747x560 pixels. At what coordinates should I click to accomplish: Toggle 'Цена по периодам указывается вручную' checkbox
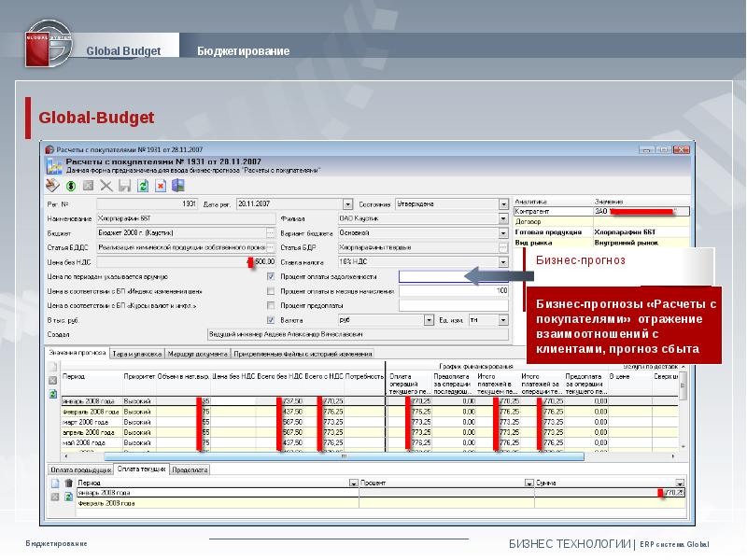tap(271, 277)
